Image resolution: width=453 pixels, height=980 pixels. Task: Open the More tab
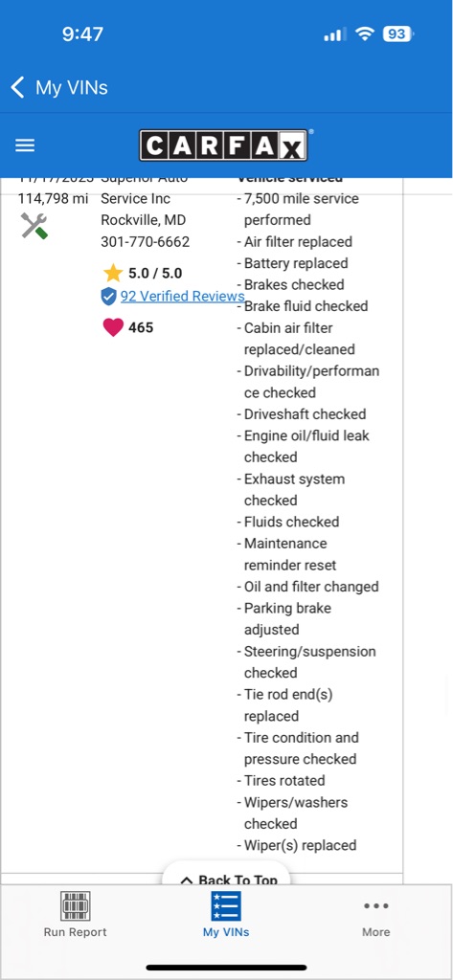click(x=376, y=915)
